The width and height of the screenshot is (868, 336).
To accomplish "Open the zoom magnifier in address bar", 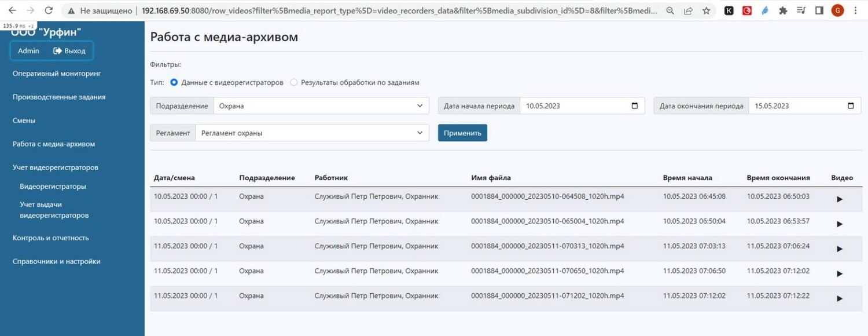I will [x=670, y=10].
